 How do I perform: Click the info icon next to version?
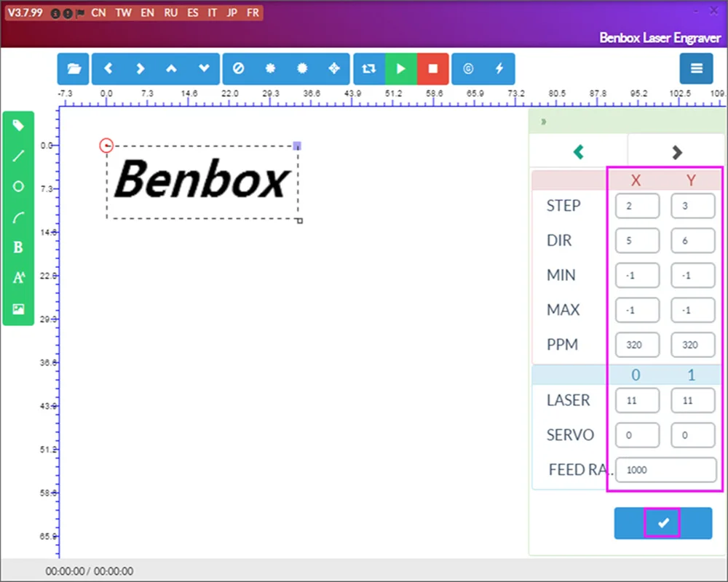[55, 14]
